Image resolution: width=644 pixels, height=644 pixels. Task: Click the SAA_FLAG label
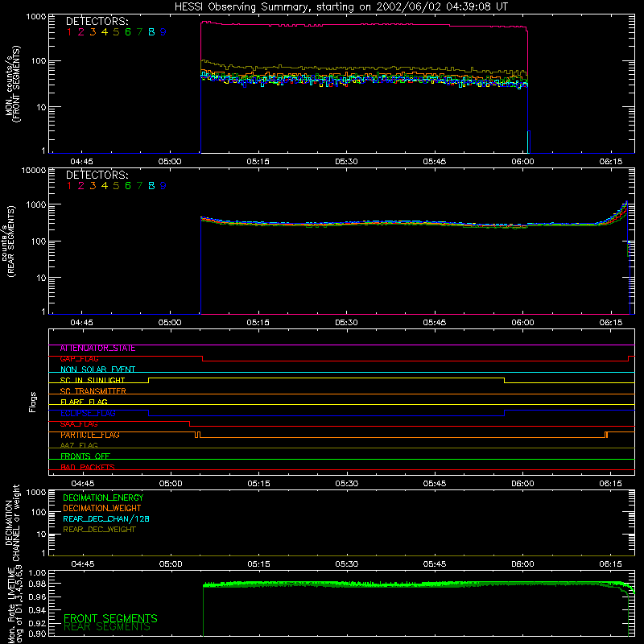(x=79, y=424)
